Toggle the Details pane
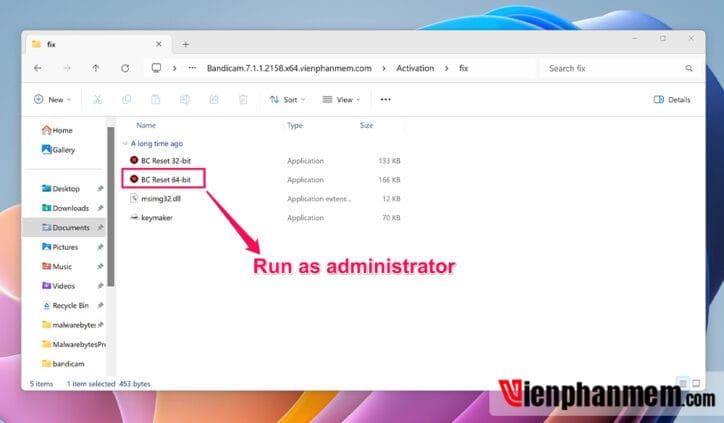Screen dimensions: 724x423 [672, 99]
